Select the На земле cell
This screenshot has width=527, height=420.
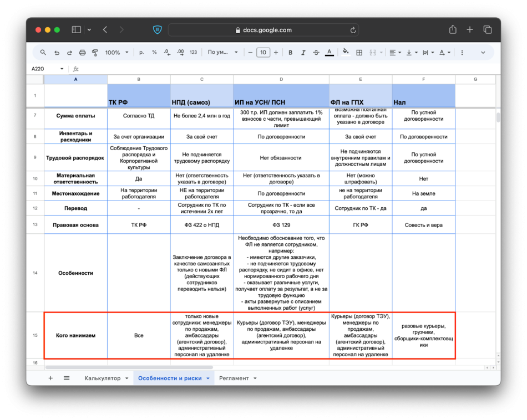point(423,193)
